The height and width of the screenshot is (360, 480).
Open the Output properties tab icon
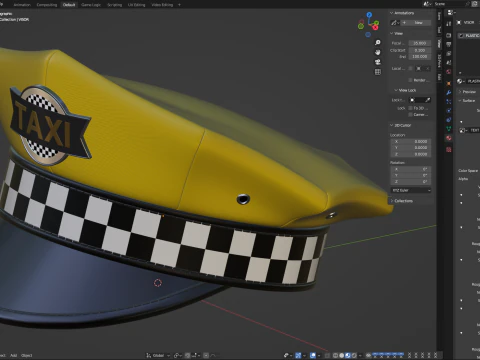449,44
